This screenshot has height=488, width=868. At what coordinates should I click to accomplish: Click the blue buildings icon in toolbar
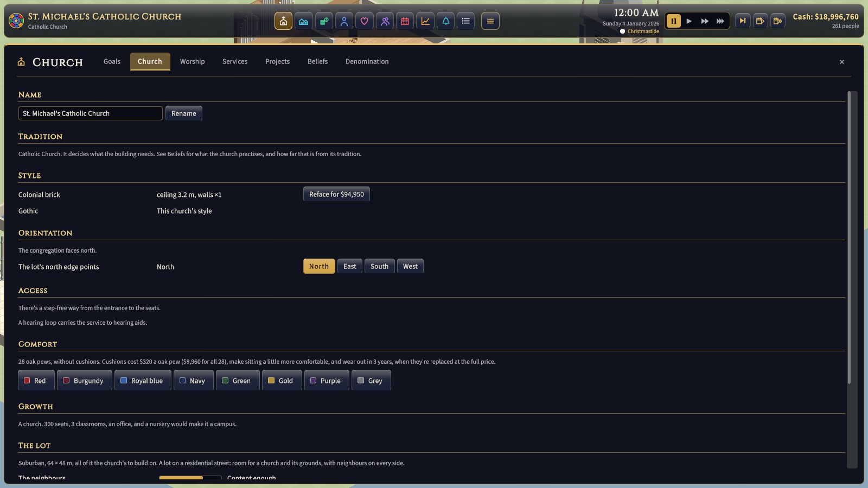(304, 21)
